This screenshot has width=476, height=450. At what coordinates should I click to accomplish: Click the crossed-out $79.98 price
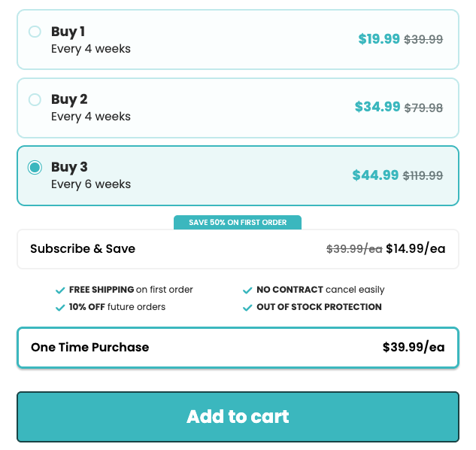click(x=423, y=108)
